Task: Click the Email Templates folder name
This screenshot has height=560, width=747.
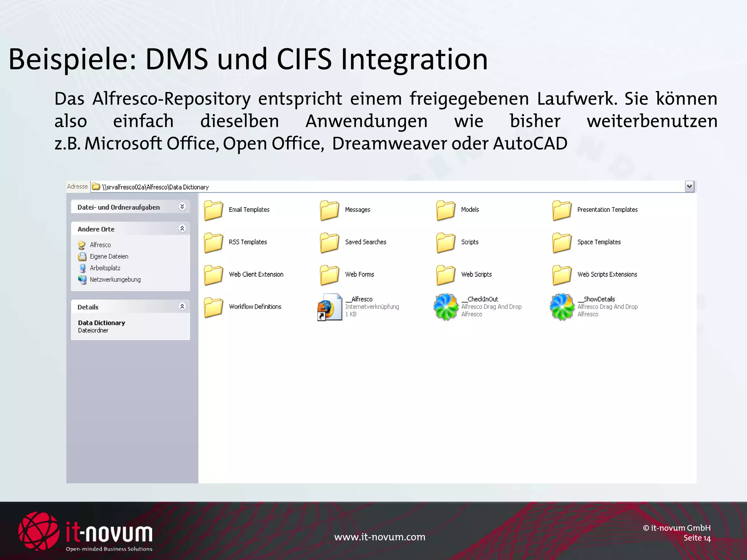Action: click(249, 210)
